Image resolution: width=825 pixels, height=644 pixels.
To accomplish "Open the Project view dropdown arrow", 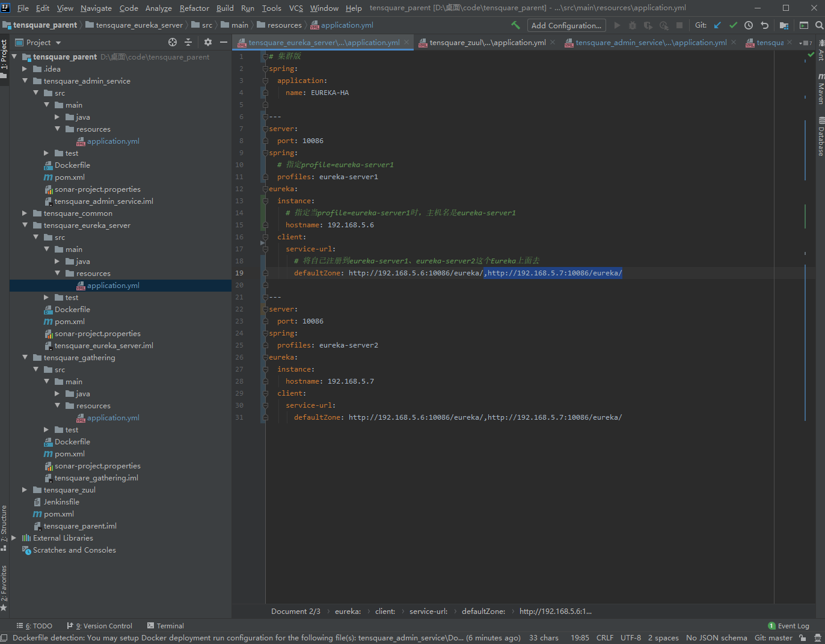I will click(58, 43).
